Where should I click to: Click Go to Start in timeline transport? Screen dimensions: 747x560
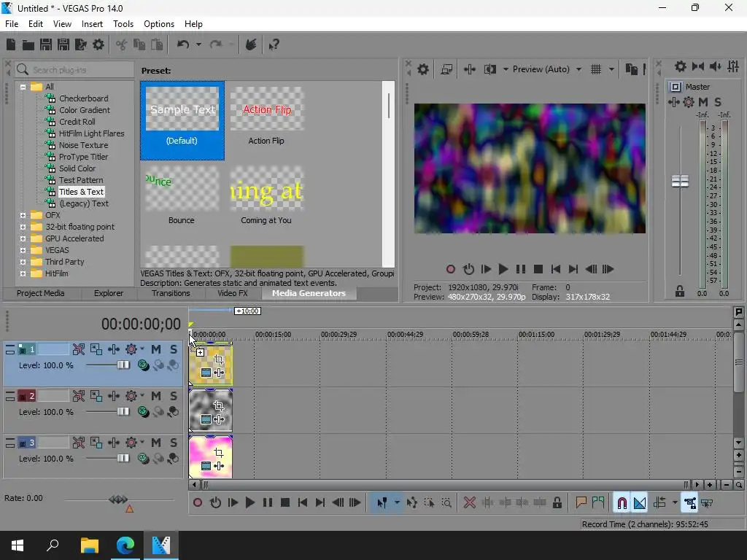pos(302,503)
